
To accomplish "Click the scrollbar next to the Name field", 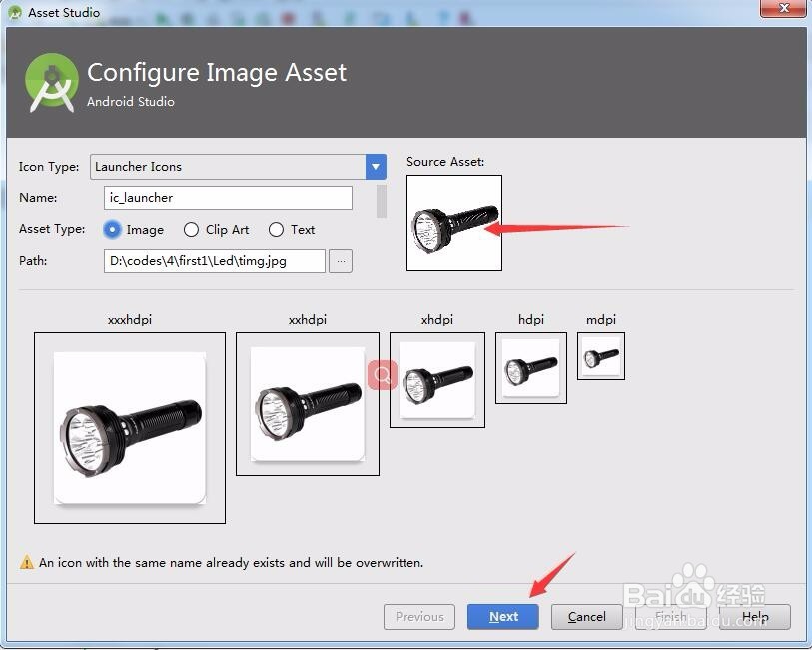I will 381,200.
